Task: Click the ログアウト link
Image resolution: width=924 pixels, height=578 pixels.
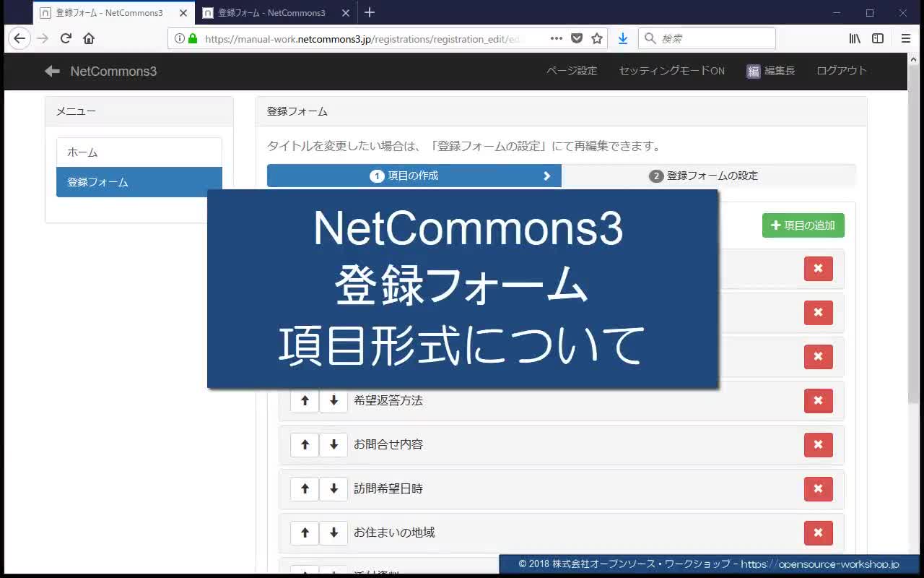Action: click(x=841, y=71)
